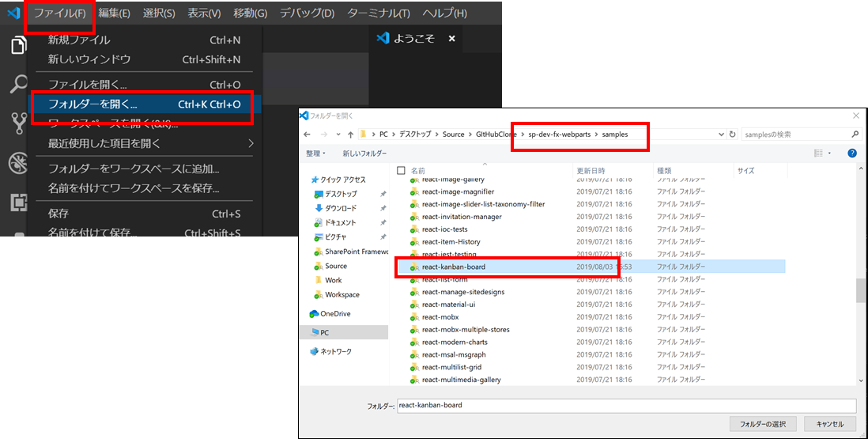
Task: Open the help question mark icon
Action: coord(852,153)
